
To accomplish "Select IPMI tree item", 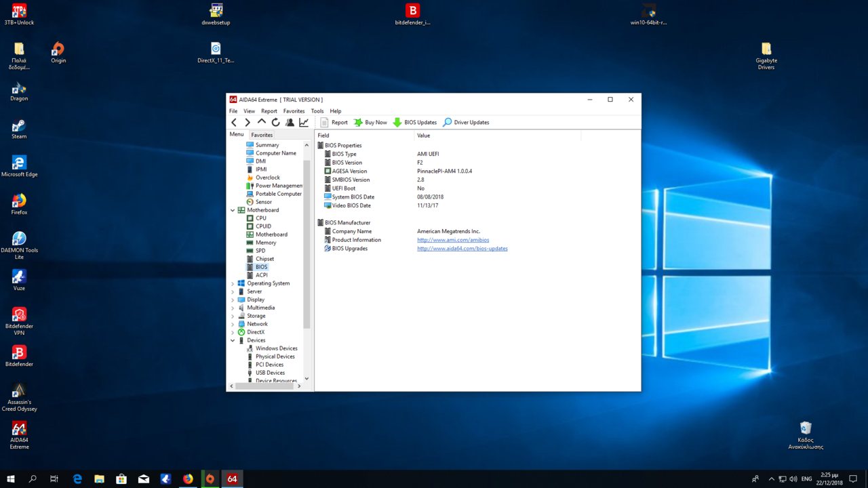I will (x=261, y=169).
